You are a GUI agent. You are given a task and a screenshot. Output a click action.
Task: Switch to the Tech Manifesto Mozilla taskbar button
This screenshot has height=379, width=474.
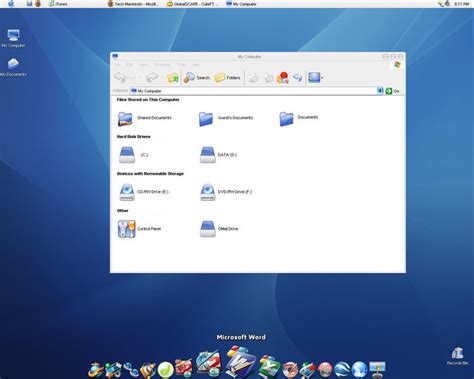click(x=133, y=4)
